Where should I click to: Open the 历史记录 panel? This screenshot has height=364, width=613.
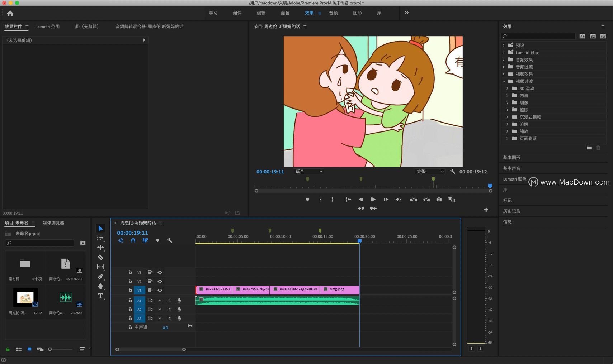click(x=511, y=211)
